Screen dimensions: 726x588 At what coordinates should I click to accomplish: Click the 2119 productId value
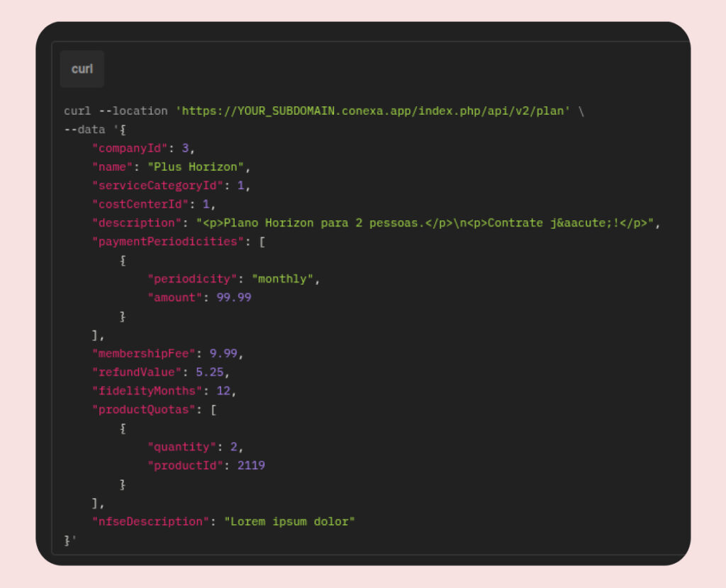[x=251, y=465]
